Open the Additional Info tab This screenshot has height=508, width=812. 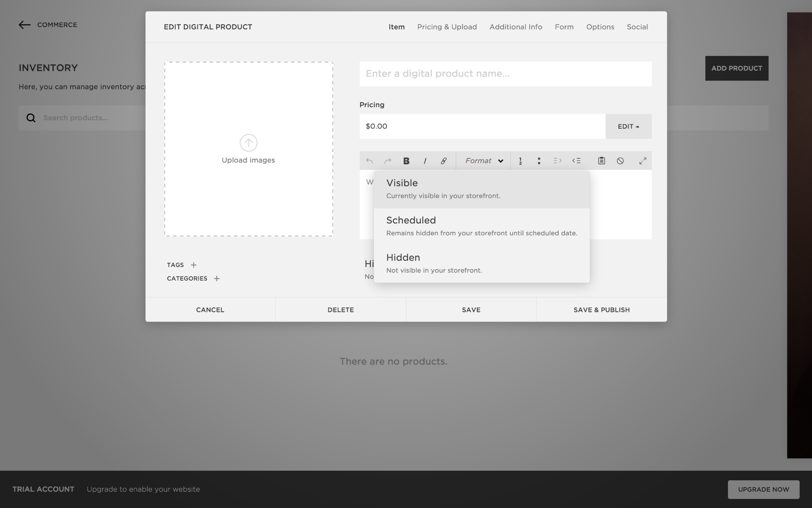point(516,27)
